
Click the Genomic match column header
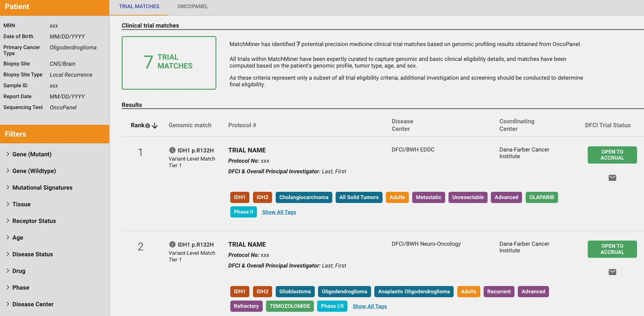point(190,125)
